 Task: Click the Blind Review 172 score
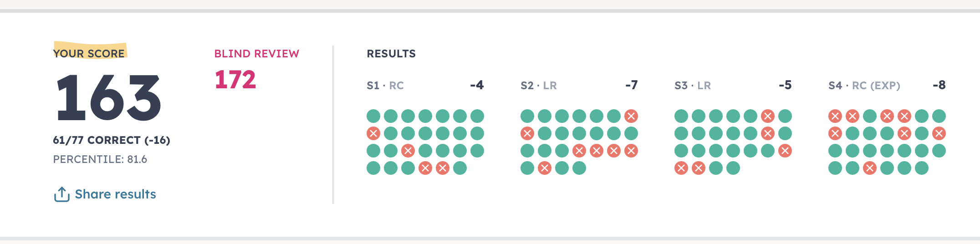click(235, 80)
